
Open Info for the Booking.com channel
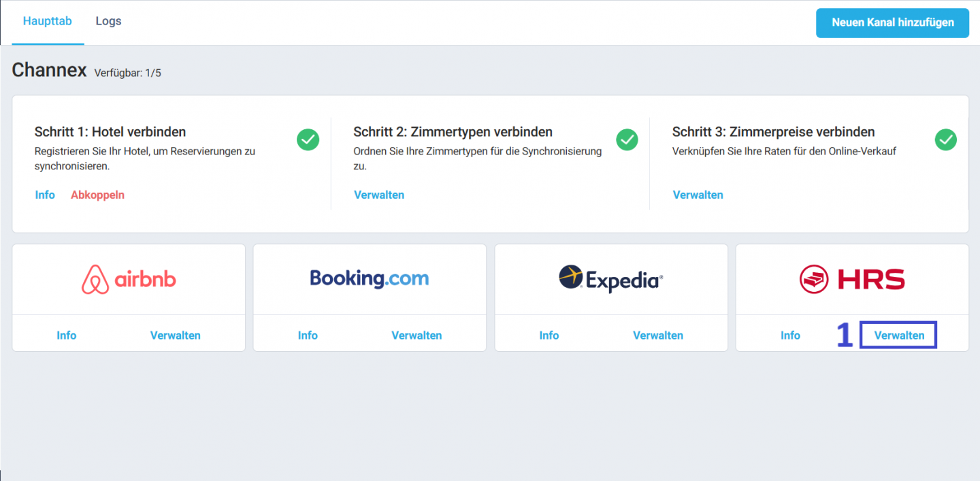click(x=308, y=335)
